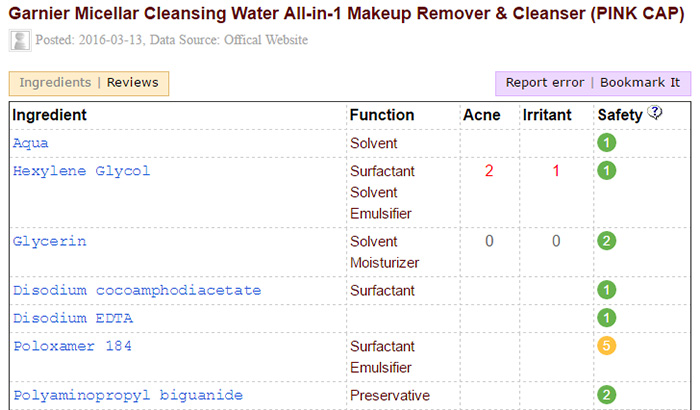View the Poloxamer 184 ingredient page
700x410 pixels.
coord(72,346)
